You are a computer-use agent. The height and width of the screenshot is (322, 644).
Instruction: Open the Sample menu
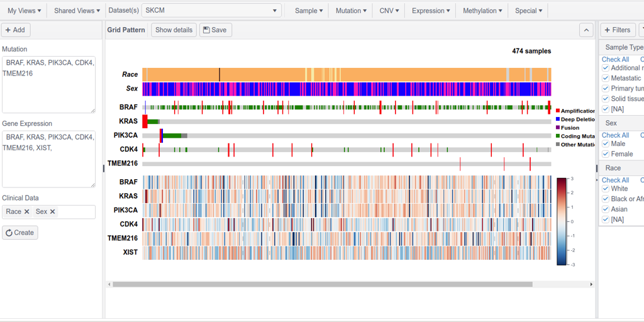(x=309, y=11)
